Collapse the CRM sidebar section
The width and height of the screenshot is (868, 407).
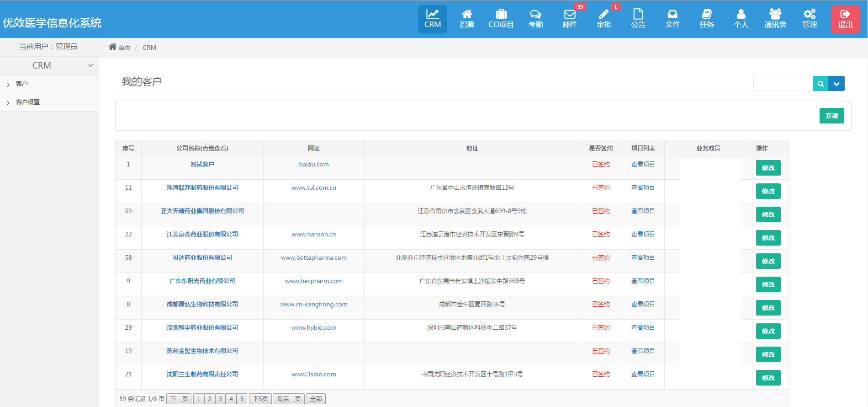[x=90, y=65]
